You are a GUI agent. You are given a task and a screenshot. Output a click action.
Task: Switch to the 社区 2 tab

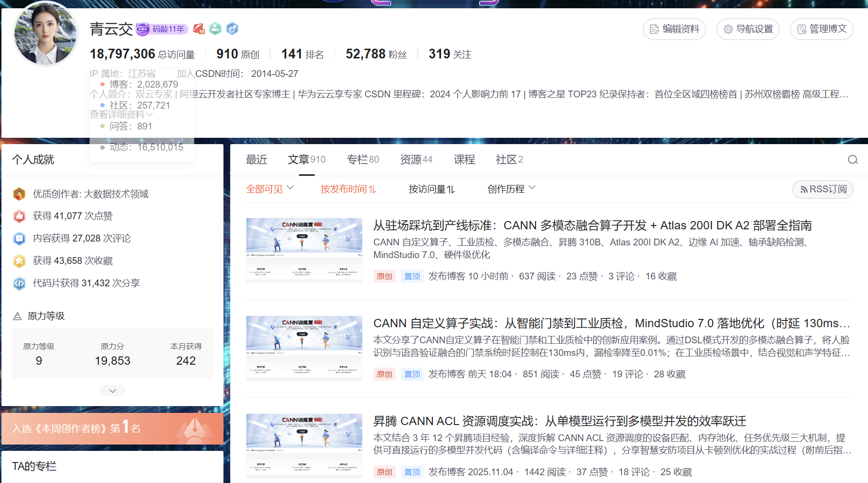tap(509, 160)
